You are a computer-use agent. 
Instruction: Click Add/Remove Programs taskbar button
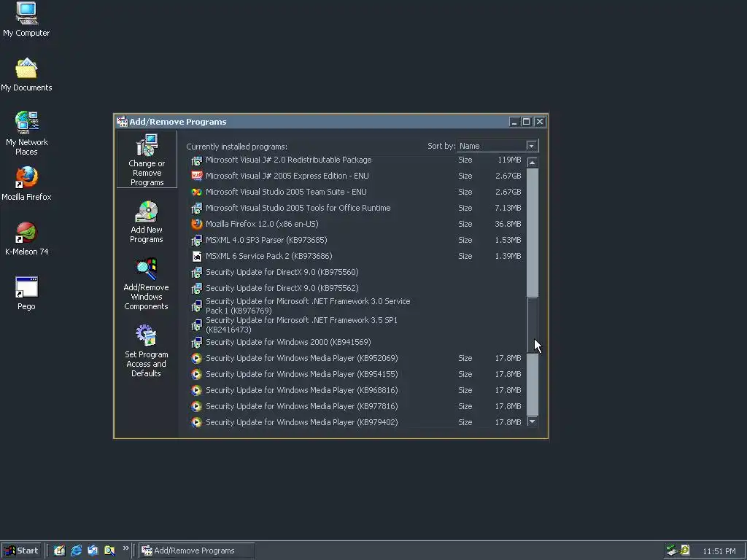coord(196,551)
